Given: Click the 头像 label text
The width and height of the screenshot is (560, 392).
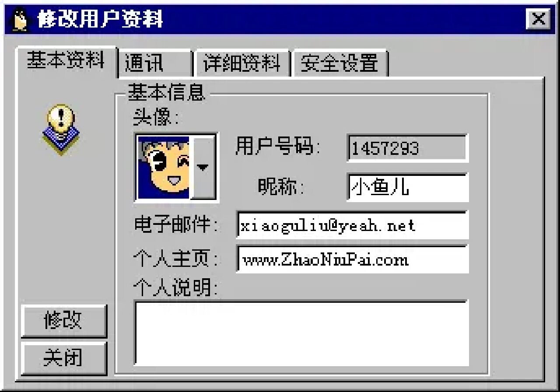Looking at the screenshot, I should (156, 117).
